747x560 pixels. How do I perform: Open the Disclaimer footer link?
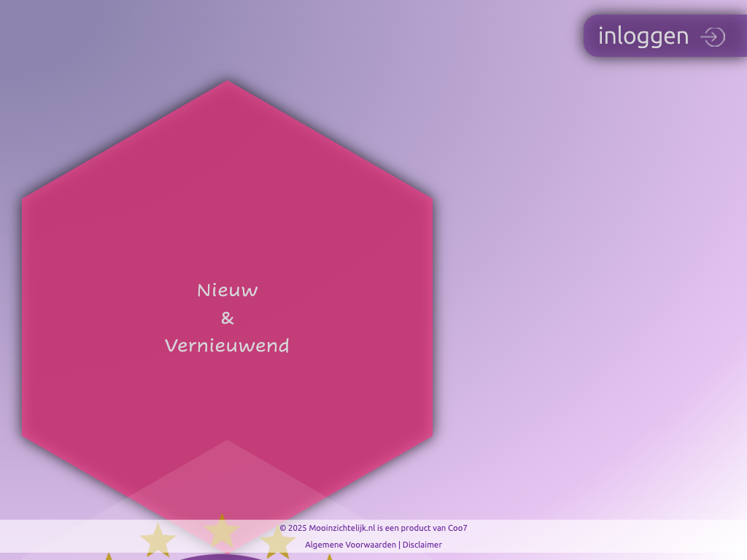(422, 545)
